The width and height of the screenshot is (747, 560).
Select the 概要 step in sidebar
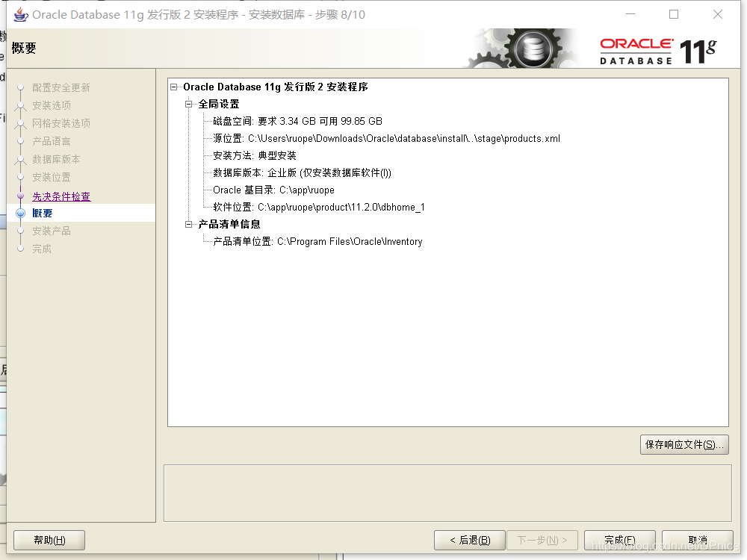pyautogui.click(x=43, y=213)
